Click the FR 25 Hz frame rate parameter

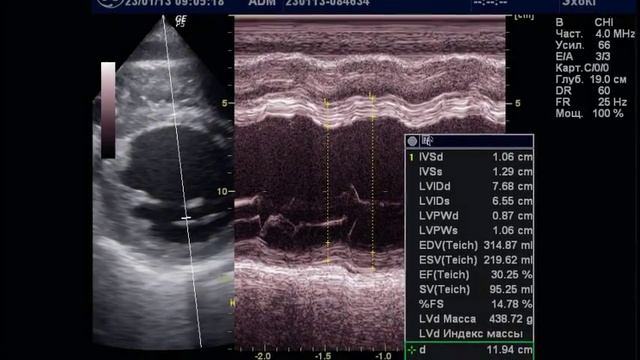point(590,102)
